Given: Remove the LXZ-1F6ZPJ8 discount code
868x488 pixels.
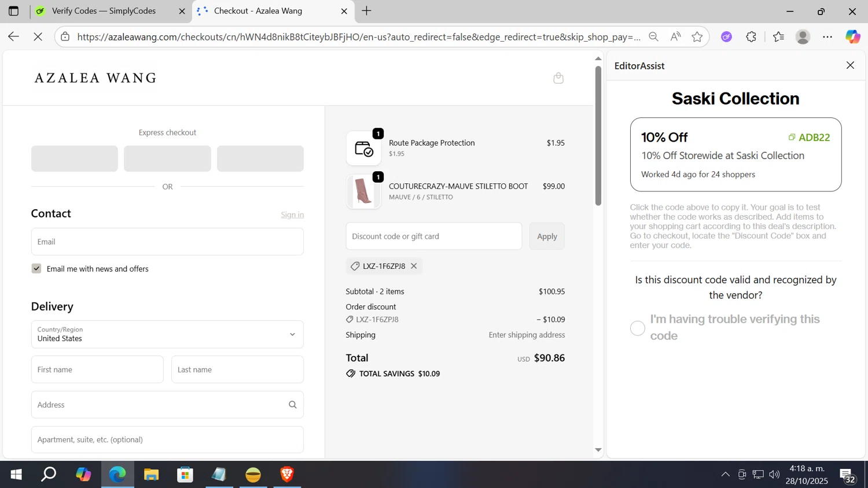Looking at the screenshot, I should 414,266.
